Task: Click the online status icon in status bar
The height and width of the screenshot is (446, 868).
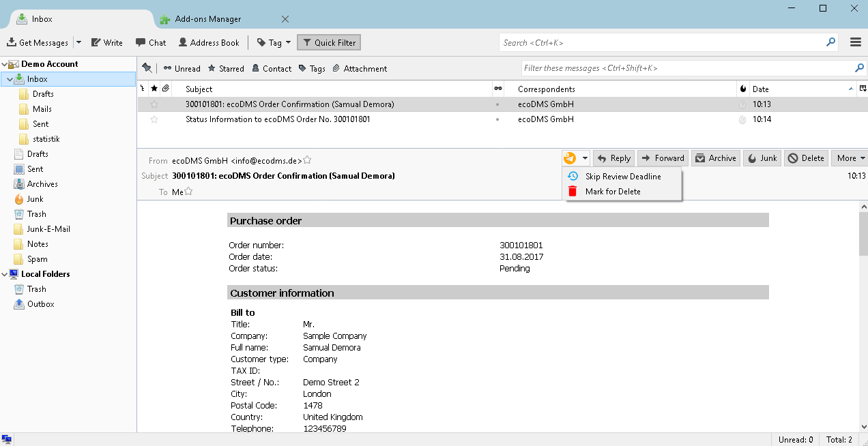Action: [x=7, y=440]
